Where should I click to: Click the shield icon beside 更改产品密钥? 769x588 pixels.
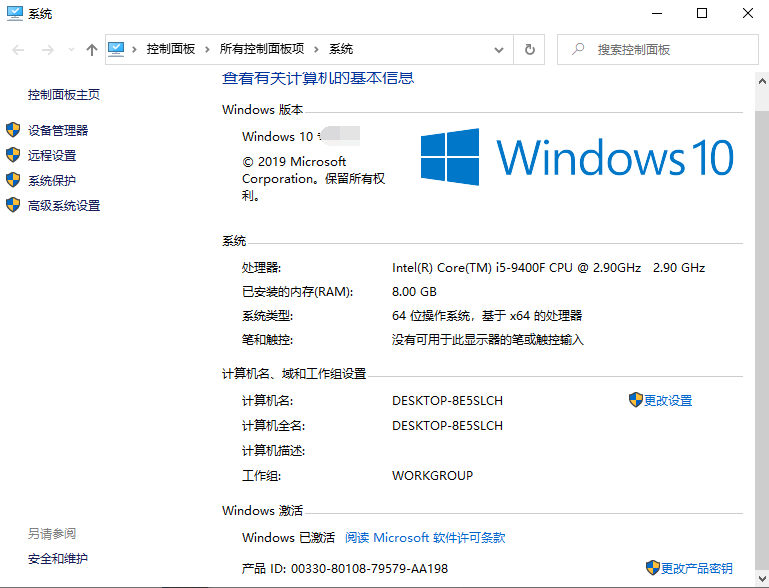click(x=652, y=568)
